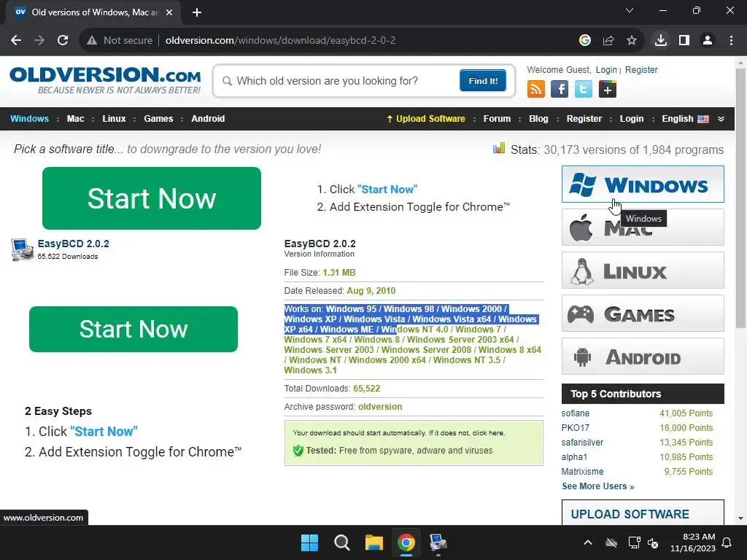The image size is (747, 560).
Task: Click the stats bar chart icon
Action: (499, 149)
